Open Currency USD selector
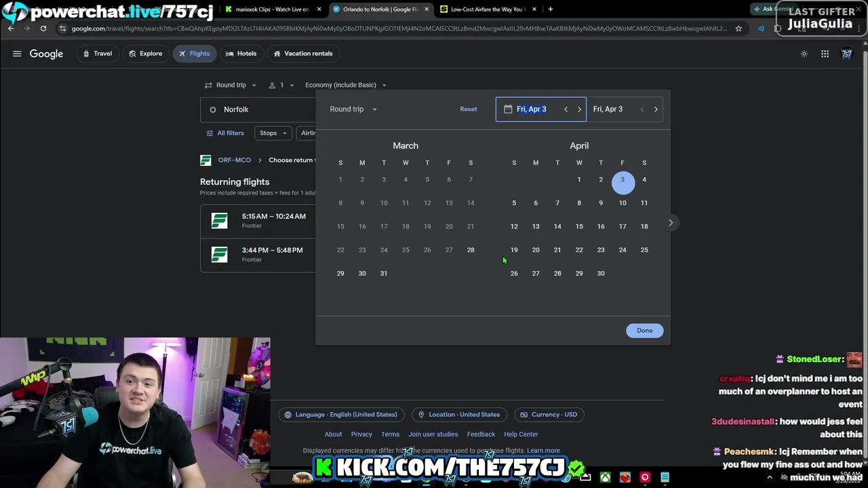 pos(549,415)
